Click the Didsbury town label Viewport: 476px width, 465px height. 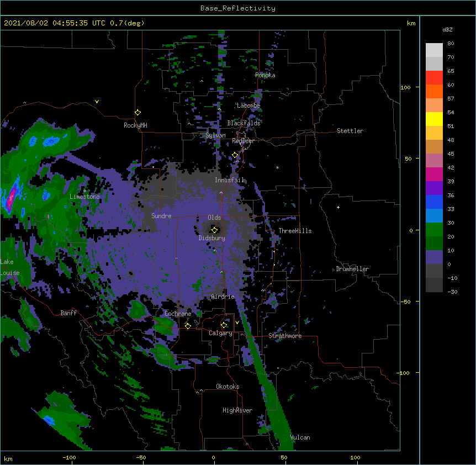point(211,238)
